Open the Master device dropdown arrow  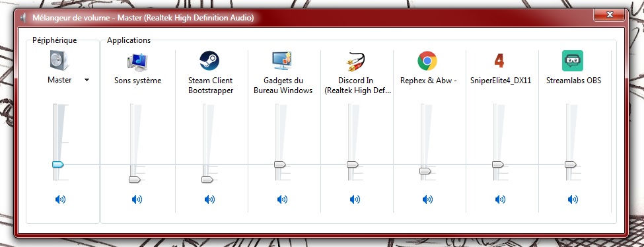(x=87, y=80)
